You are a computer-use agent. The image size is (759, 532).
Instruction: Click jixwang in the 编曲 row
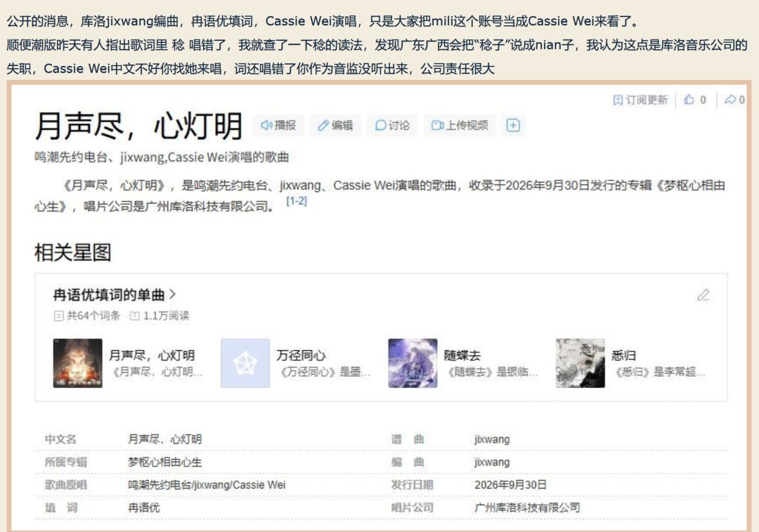[x=492, y=462]
